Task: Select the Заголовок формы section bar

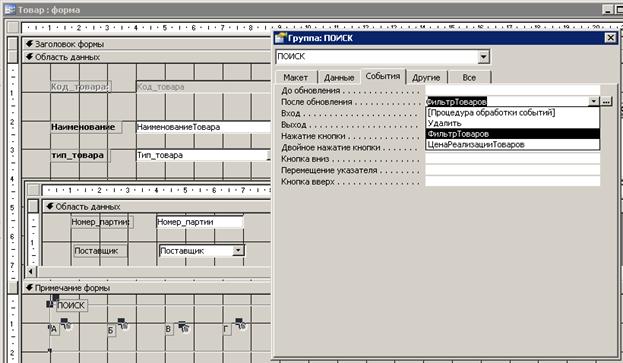Action: tap(146, 44)
